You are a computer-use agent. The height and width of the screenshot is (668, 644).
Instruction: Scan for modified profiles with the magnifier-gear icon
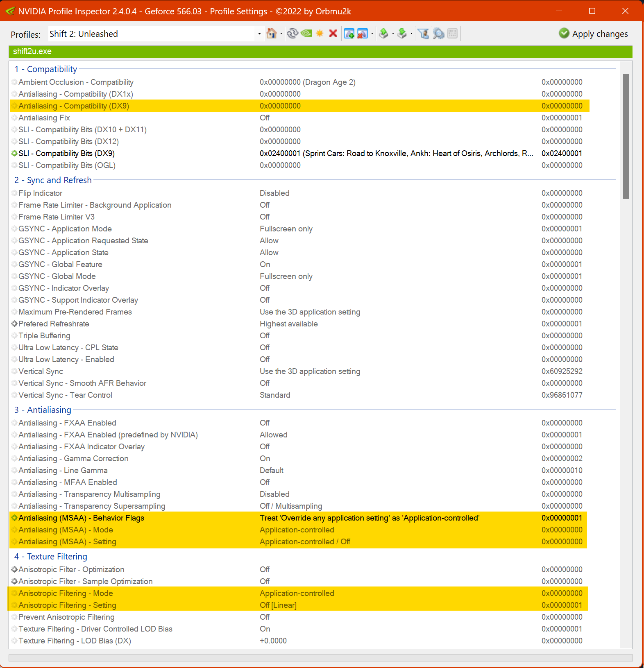point(438,34)
